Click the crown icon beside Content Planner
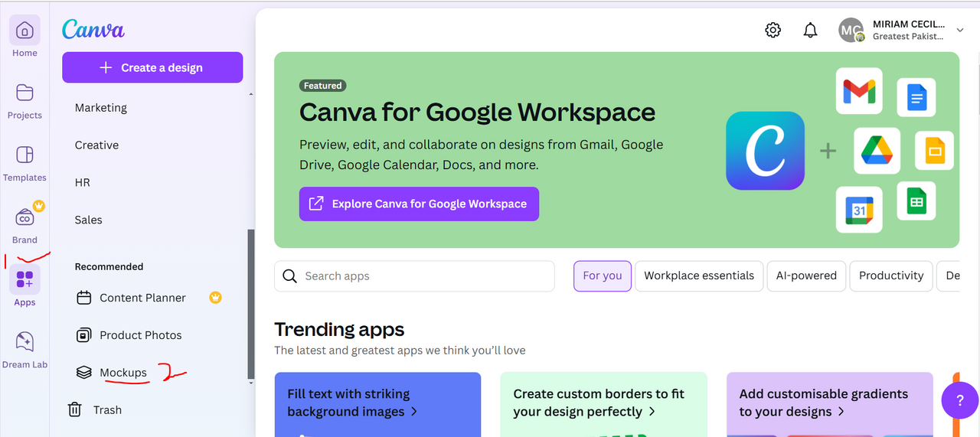 pos(215,298)
